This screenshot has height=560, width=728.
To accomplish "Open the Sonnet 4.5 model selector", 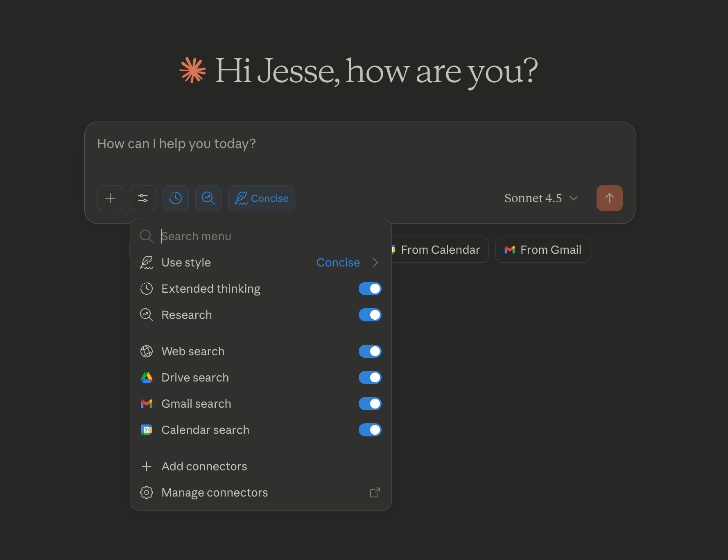I will [x=541, y=198].
